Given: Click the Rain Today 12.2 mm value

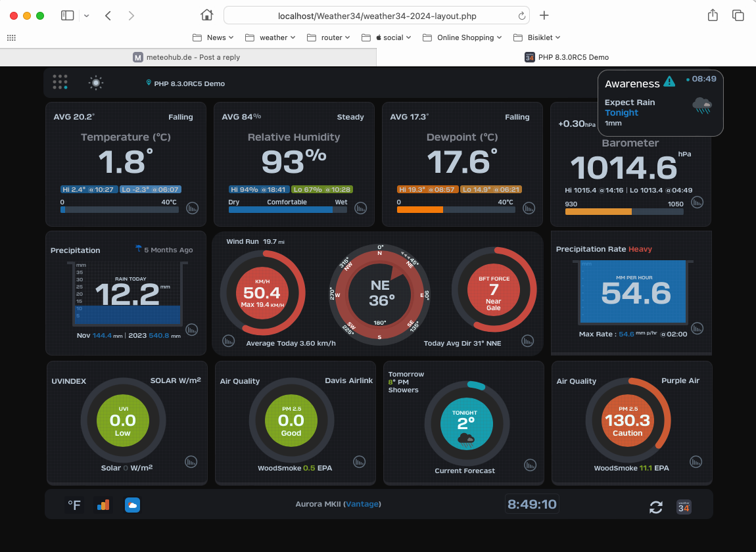Looking at the screenshot, I should (128, 294).
